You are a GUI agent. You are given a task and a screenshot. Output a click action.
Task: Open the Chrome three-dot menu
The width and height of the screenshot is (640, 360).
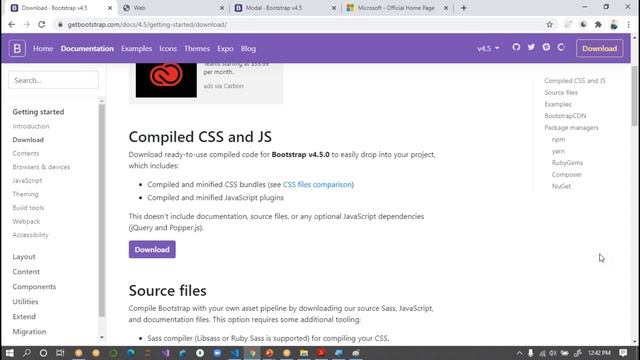pos(629,24)
